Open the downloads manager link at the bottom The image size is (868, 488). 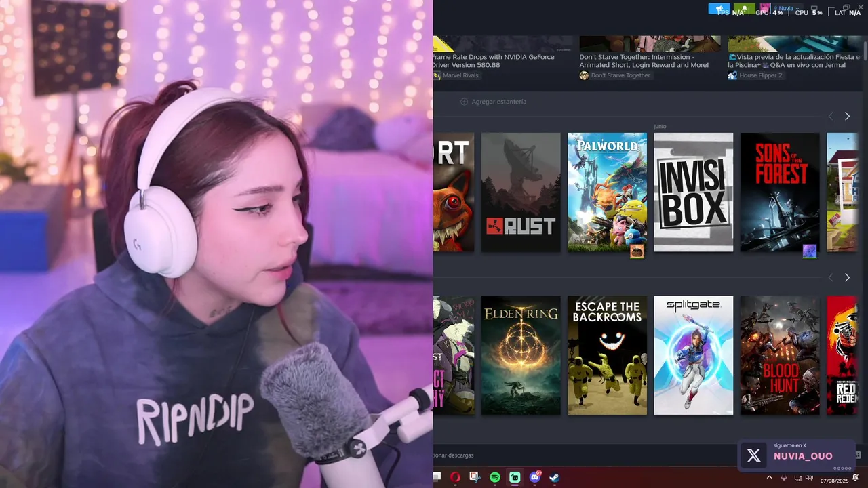coord(454,455)
